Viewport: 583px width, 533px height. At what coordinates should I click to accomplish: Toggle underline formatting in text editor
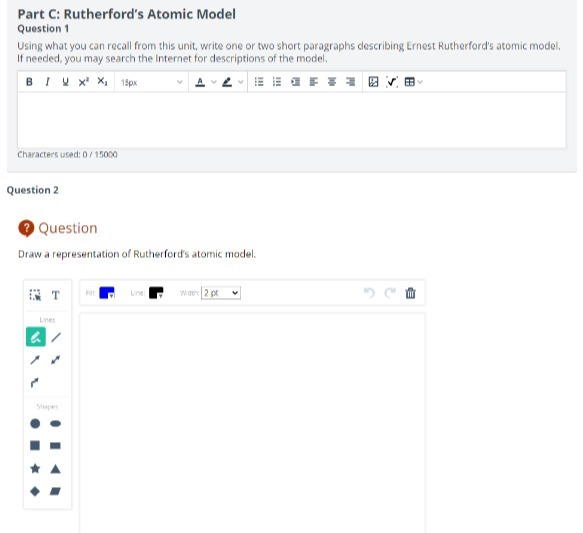65,82
